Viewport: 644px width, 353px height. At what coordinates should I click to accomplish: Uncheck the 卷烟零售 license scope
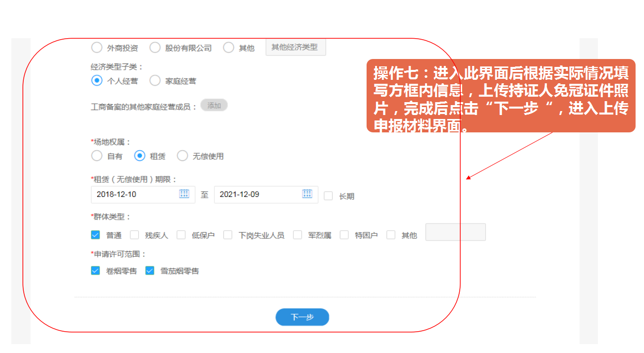click(x=95, y=271)
